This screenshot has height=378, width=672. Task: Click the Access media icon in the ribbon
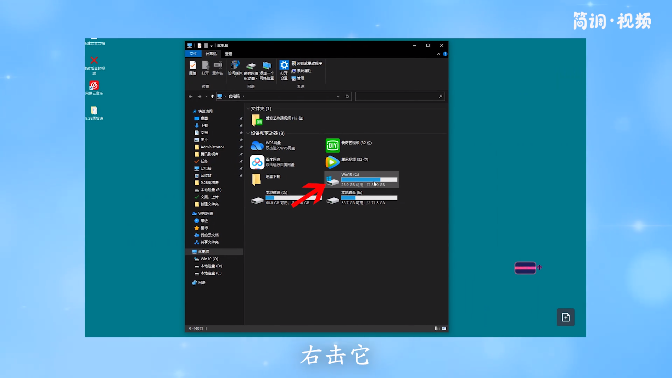pos(234,68)
